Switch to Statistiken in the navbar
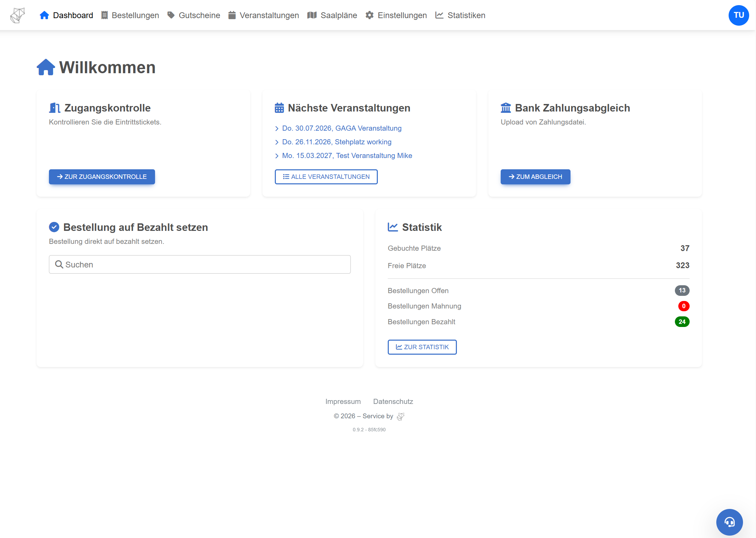 (x=460, y=15)
